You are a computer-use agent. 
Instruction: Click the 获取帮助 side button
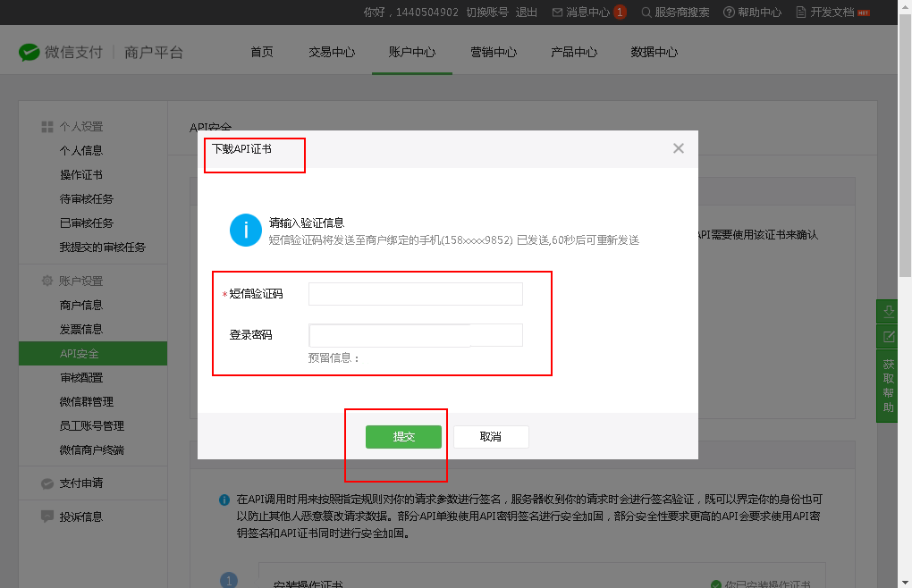tap(889, 386)
